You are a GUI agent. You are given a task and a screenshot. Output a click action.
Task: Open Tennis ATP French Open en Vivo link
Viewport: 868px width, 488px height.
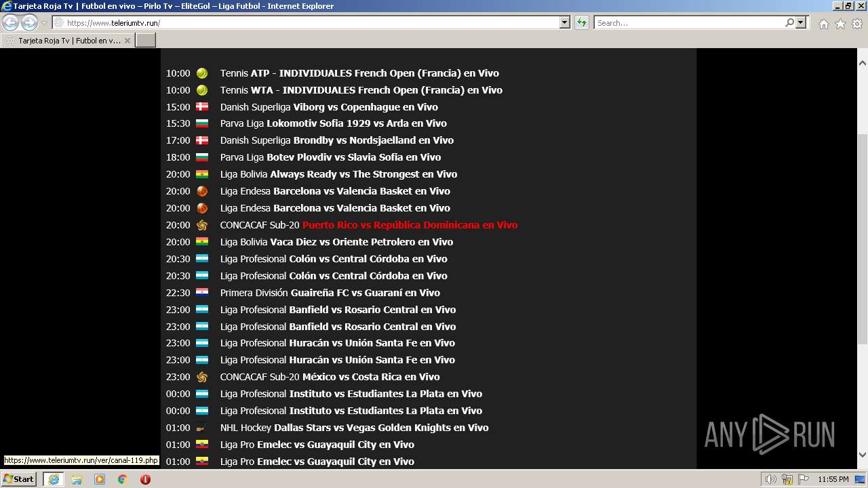[x=359, y=73]
